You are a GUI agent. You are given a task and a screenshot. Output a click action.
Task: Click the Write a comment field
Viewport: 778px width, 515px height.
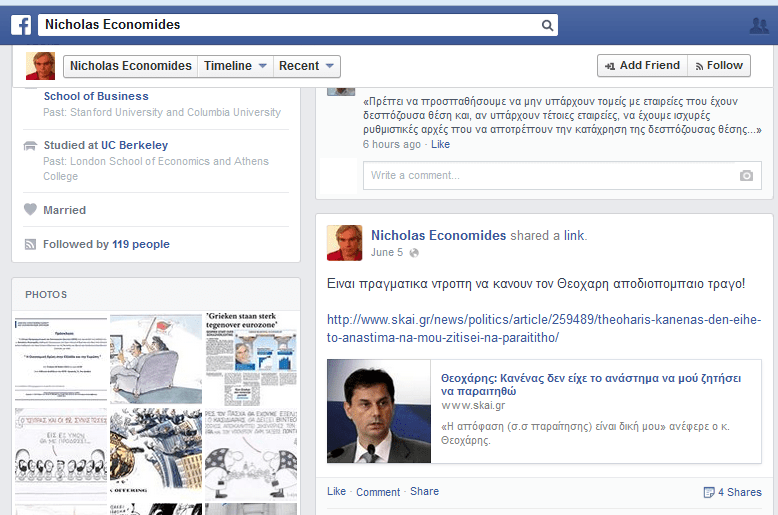click(x=562, y=175)
